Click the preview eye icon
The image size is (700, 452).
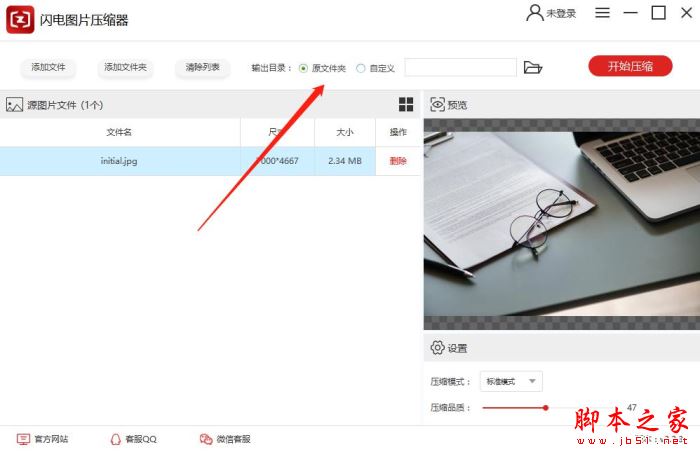[437, 105]
